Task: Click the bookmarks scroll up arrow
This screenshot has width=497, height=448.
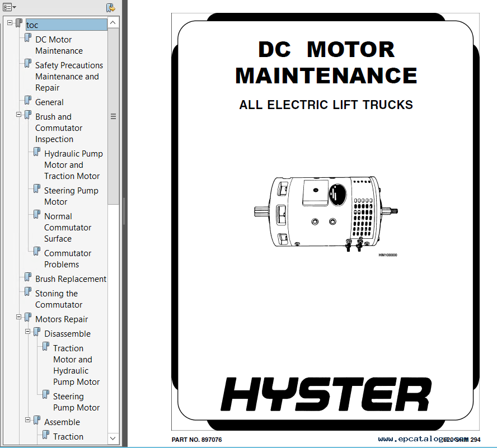Action: click(113, 22)
